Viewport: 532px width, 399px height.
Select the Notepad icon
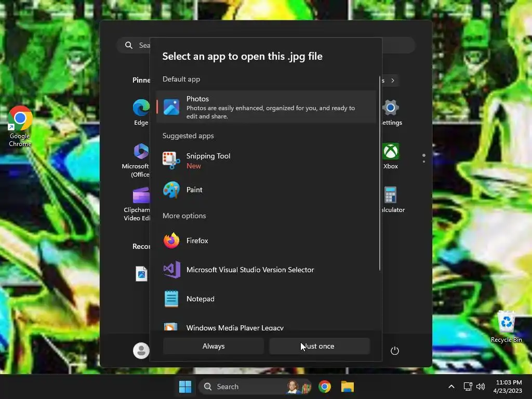(171, 299)
